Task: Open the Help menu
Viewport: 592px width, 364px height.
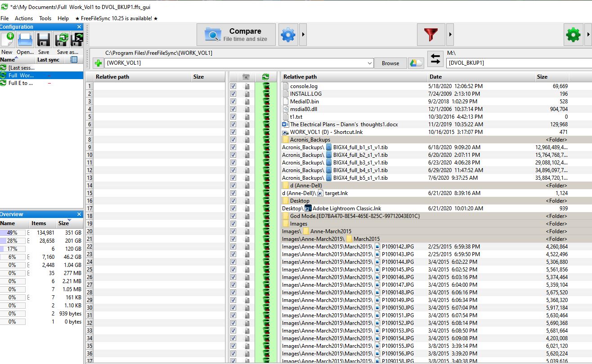Action: [63, 18]
